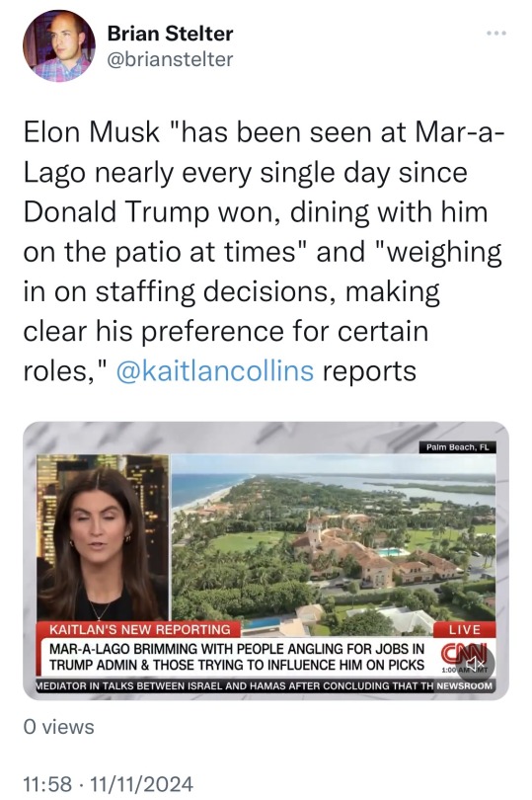Open the three-dot more options menu
This screenshot has width=532, height=800.
click(x=496, y=34)
